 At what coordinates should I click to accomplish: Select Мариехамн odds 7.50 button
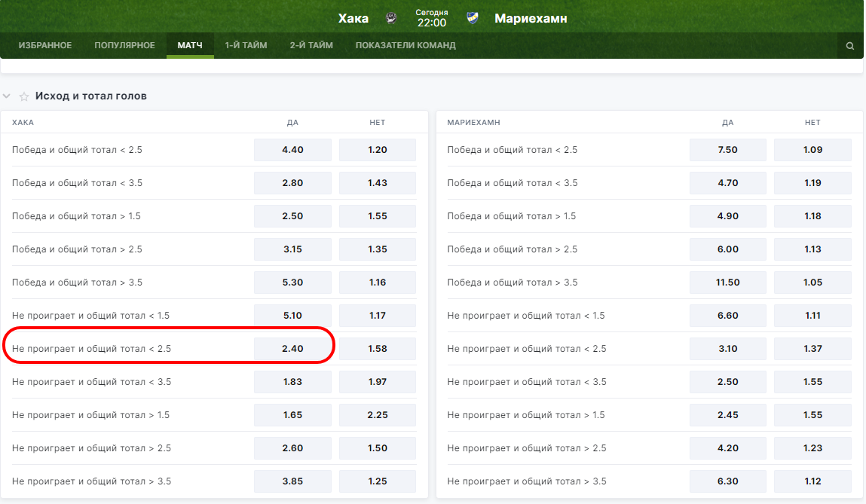(728, 150)
